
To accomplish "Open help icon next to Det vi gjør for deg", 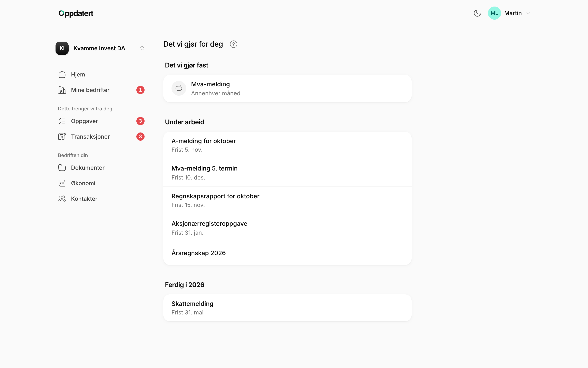I will (x=234, y=44).
